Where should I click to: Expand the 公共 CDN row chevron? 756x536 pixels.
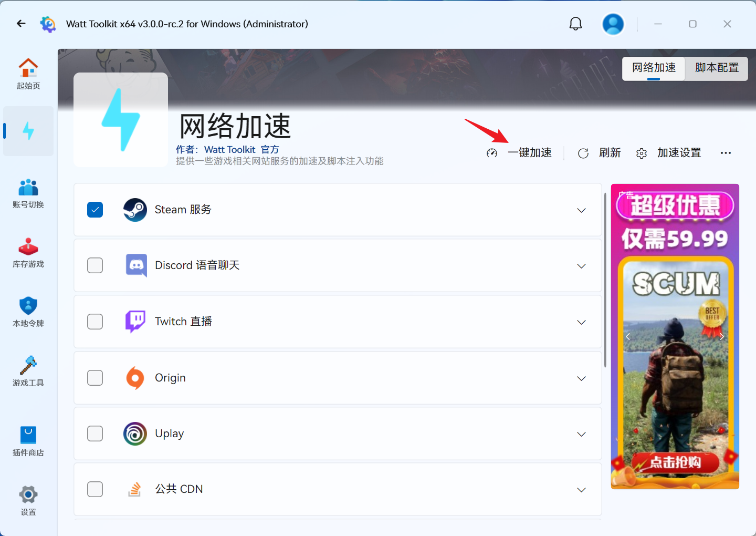(x=581, y=490)
